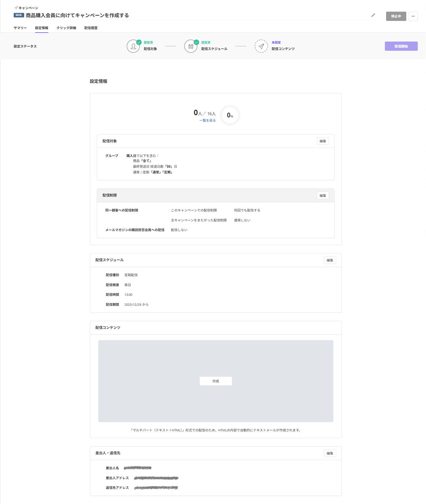Screen dimensions: 426x504
Task: Click the pencil edit icon beside campaign title
Action: click(x=373, y=15)
